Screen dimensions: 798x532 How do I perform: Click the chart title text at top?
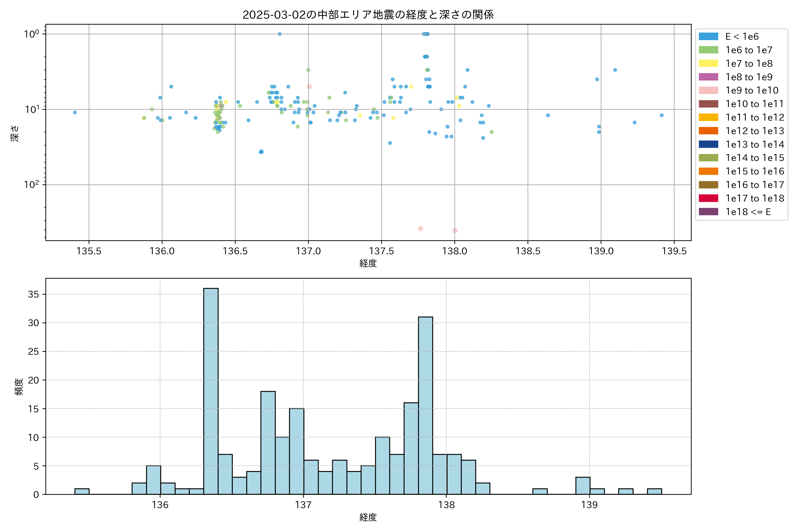(x=368, y=15)
